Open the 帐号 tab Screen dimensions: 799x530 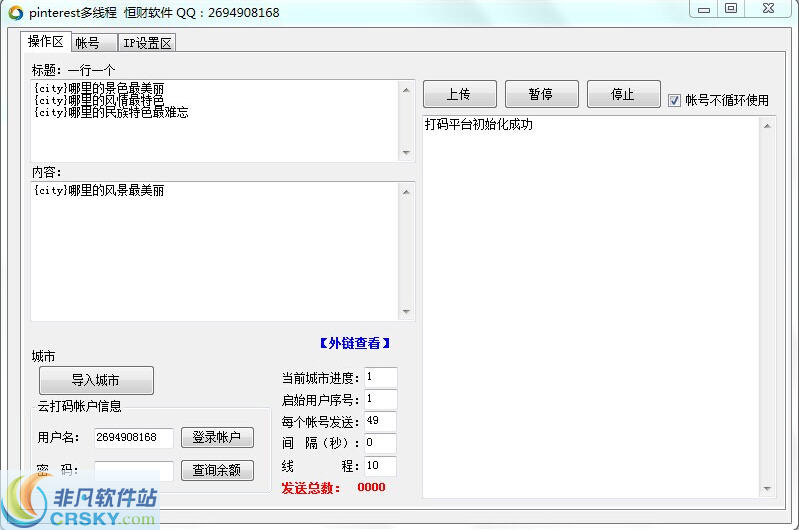pyautogui.click(x=94, y=43)
